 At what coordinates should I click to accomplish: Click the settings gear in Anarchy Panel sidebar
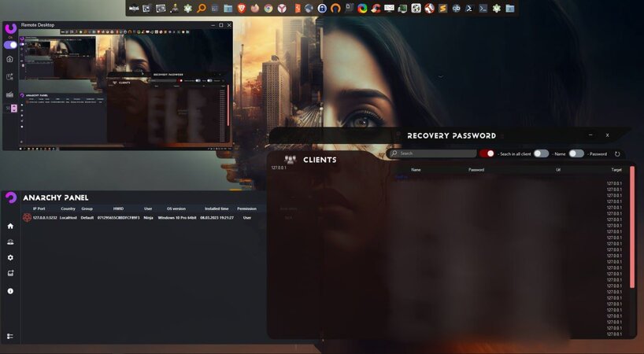[x=10, y=257]
